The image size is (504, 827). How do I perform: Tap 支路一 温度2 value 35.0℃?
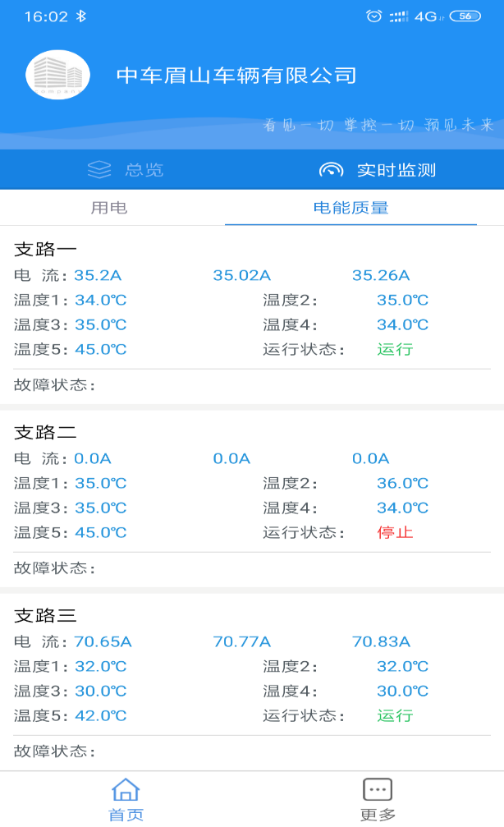tap(402, 300)
